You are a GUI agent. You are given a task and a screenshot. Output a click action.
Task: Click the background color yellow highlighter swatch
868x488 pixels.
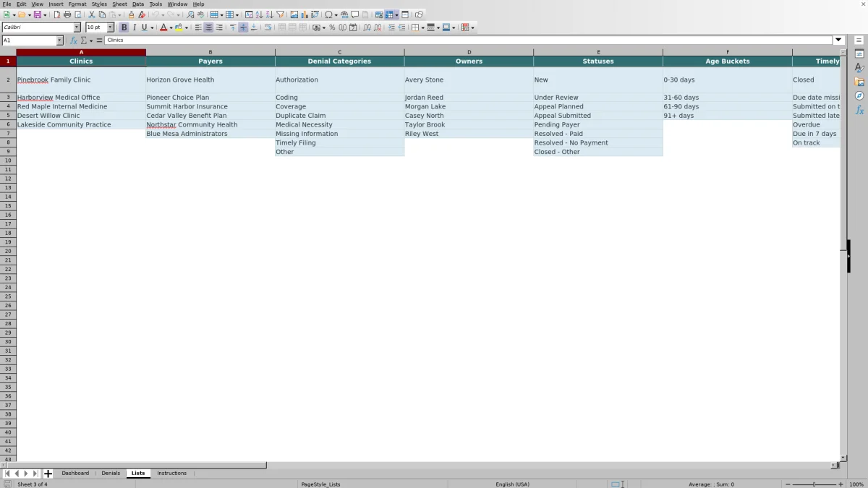click(179, 27)
